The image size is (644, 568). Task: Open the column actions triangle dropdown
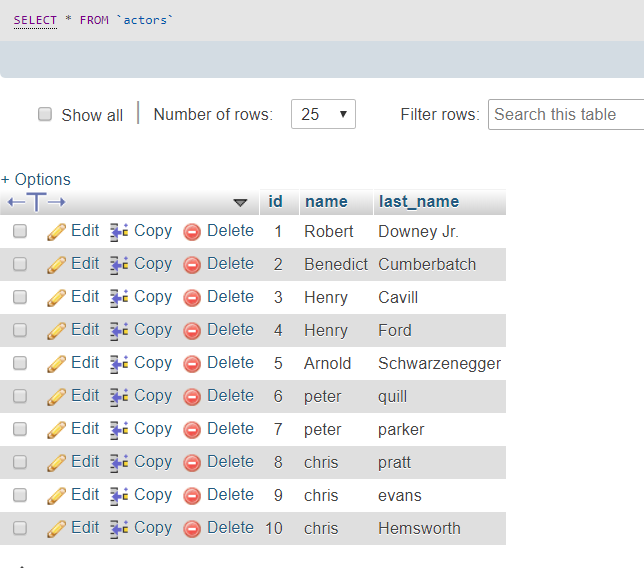240,202
